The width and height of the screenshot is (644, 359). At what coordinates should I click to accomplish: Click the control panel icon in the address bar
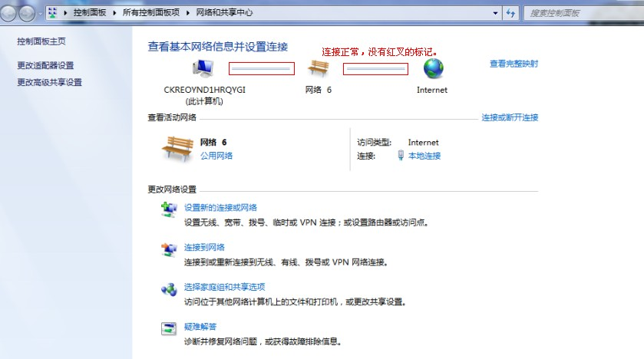point(52,13)
